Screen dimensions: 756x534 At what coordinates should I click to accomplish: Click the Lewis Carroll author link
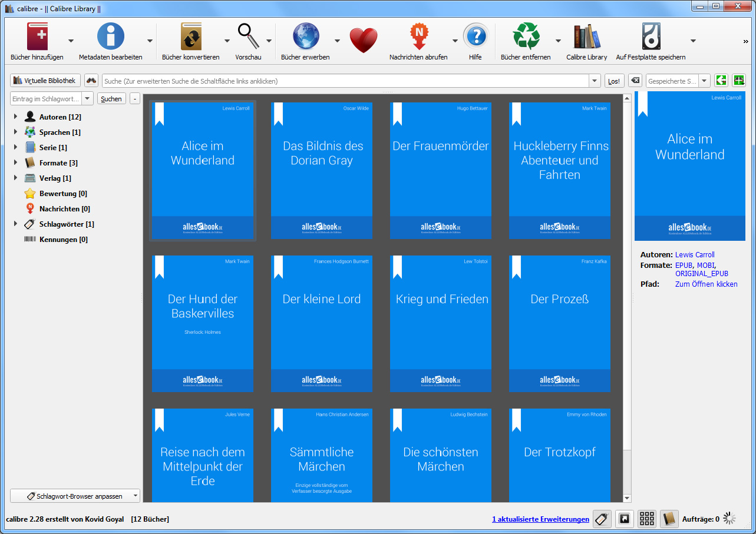tap(695, 255)
